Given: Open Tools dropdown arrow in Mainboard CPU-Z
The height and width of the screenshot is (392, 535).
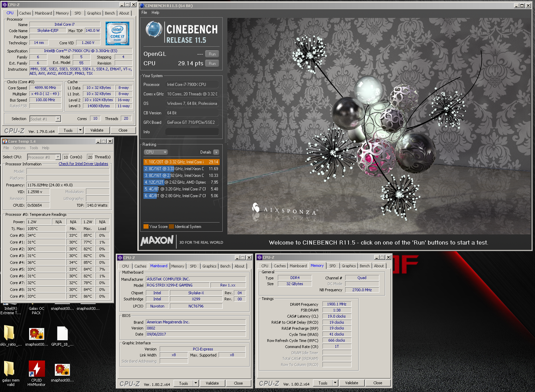Looking at the screenshot, I should [196, 383].
